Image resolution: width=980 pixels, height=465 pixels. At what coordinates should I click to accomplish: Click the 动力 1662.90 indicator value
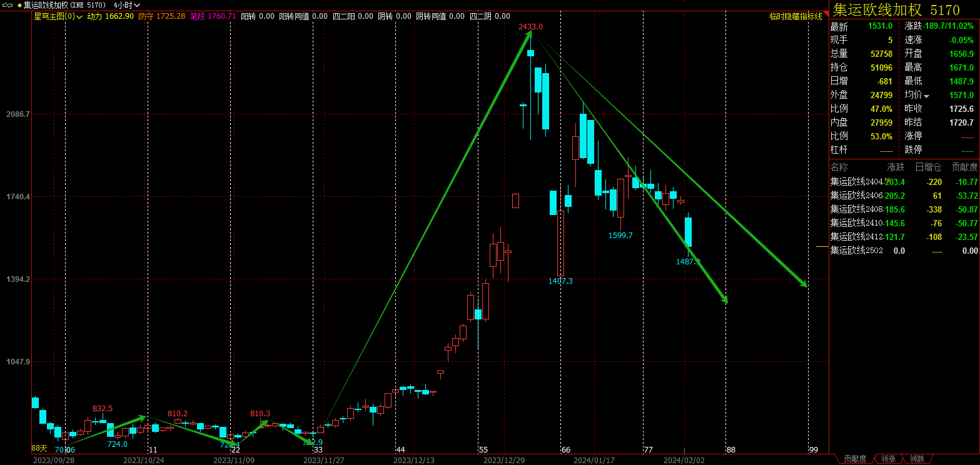pyautogui.click(x=110, y=16)
